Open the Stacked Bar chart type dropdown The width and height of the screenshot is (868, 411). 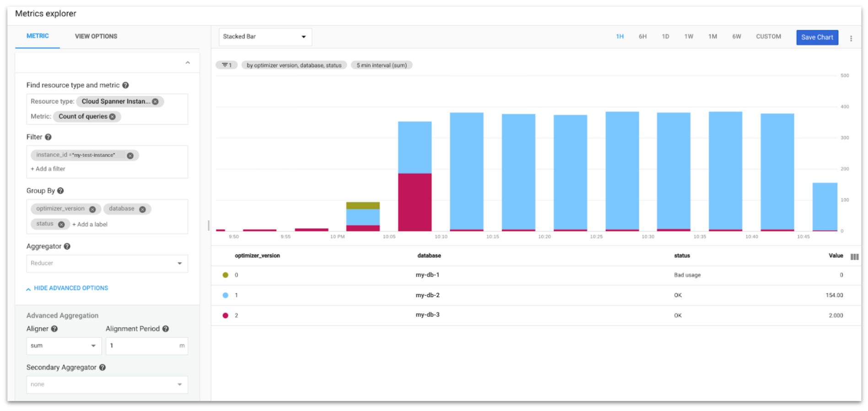point(265,37)
